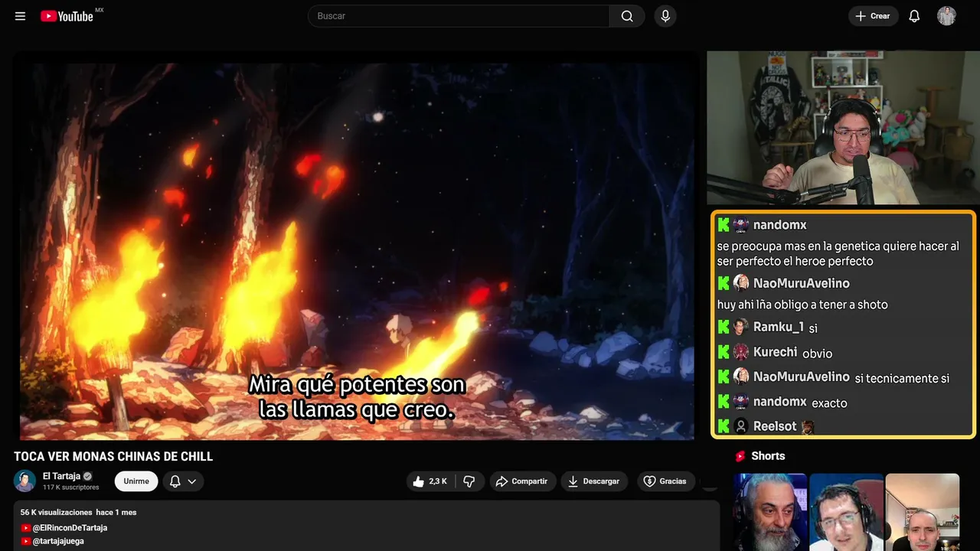Image resolution: width=980 pixels, height=551 pixels.
Task: Click the verified badge beside El Tartaja
Action: [x=87, y=476]
